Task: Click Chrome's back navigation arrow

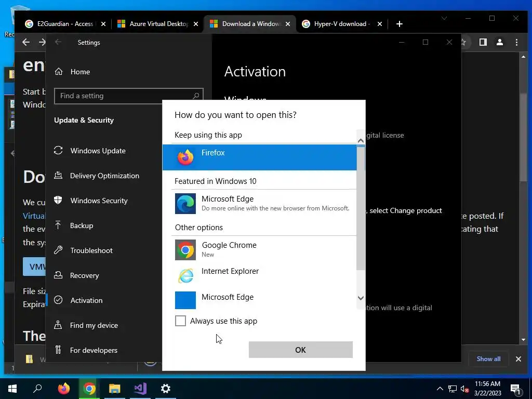Action: (26, 42)
